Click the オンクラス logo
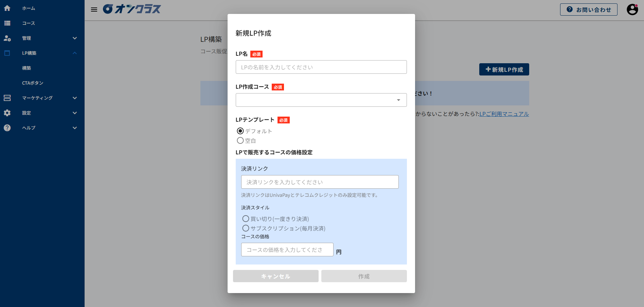The image size is (644, 307). (x=132, y=9)
